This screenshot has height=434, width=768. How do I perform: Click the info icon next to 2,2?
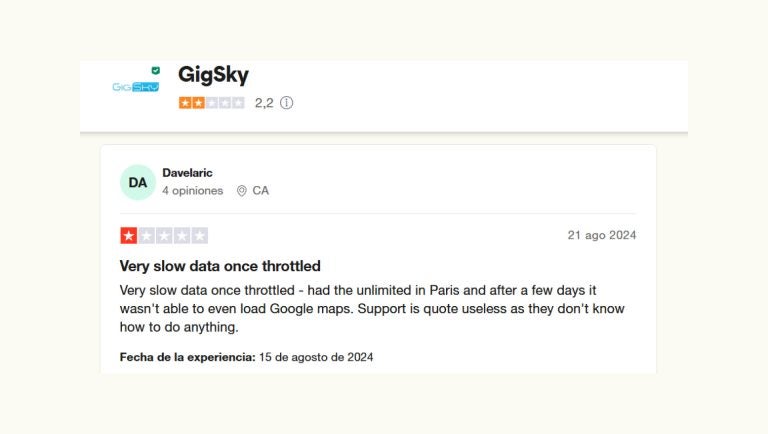pos(287,102)
